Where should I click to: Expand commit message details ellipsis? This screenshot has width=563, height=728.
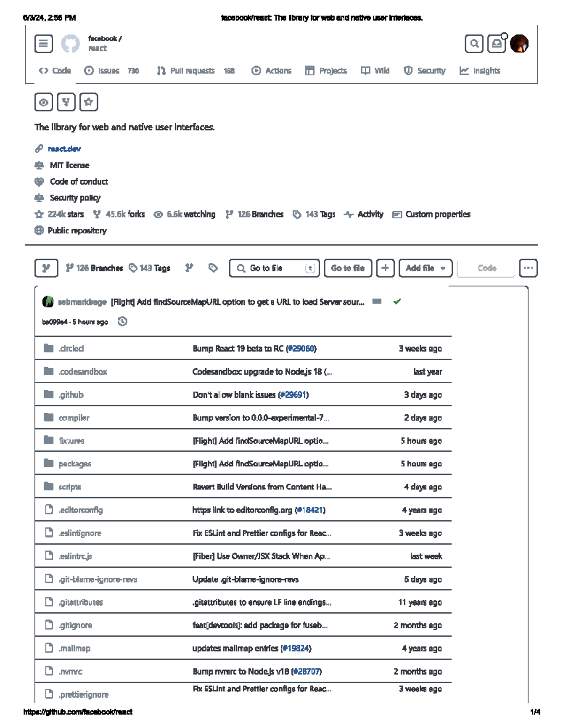pos(377,301)
